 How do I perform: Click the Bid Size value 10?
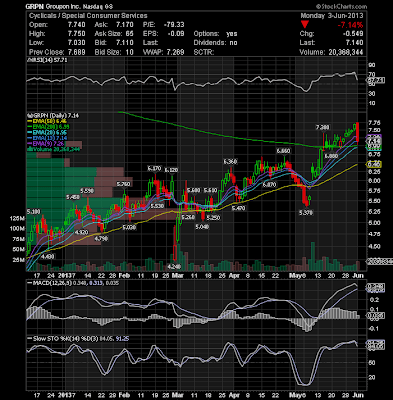[130, 52]
